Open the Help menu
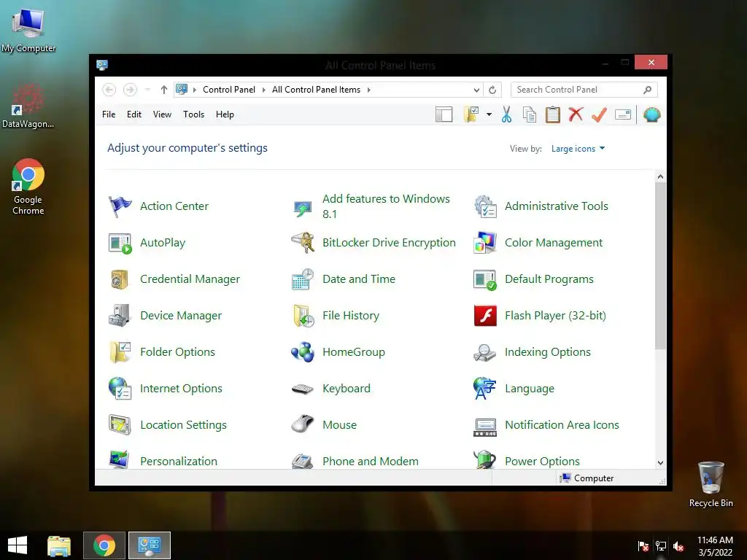The width and height of the screenshot is (747, 560). click(x=225, y=114)
